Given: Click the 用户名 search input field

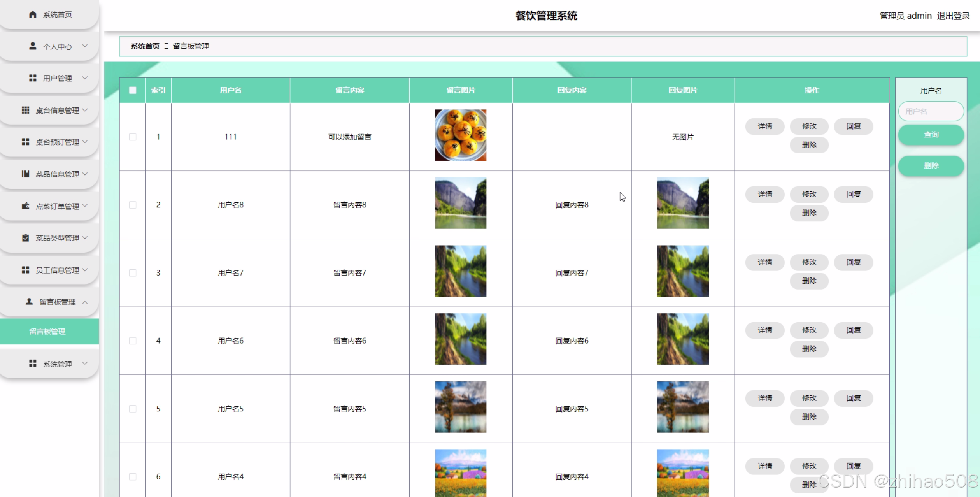Looking at the screenshot, I should [931, 111].
